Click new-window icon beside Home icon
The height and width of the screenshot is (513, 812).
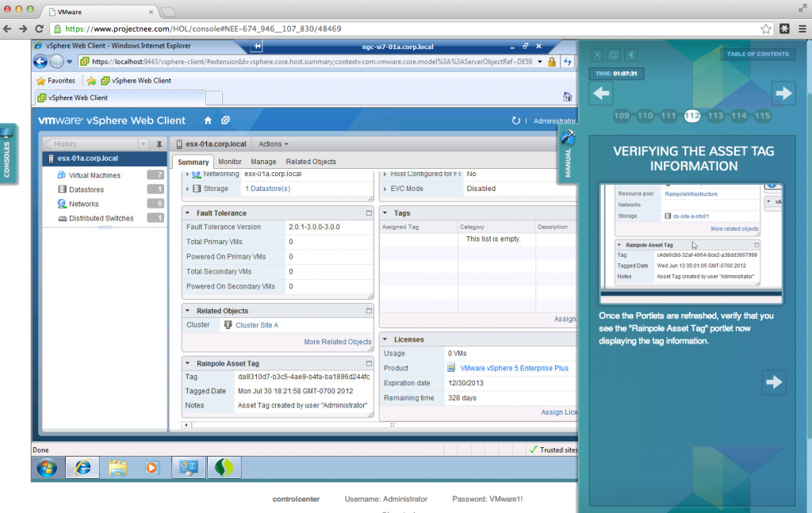coord(225,121)
